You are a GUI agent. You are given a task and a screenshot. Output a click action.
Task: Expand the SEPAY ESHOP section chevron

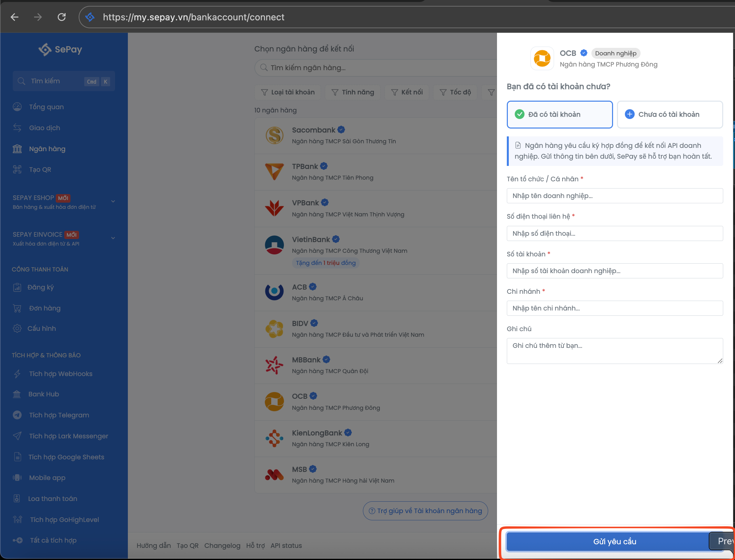pyautogui.click(x=113, y=201)
